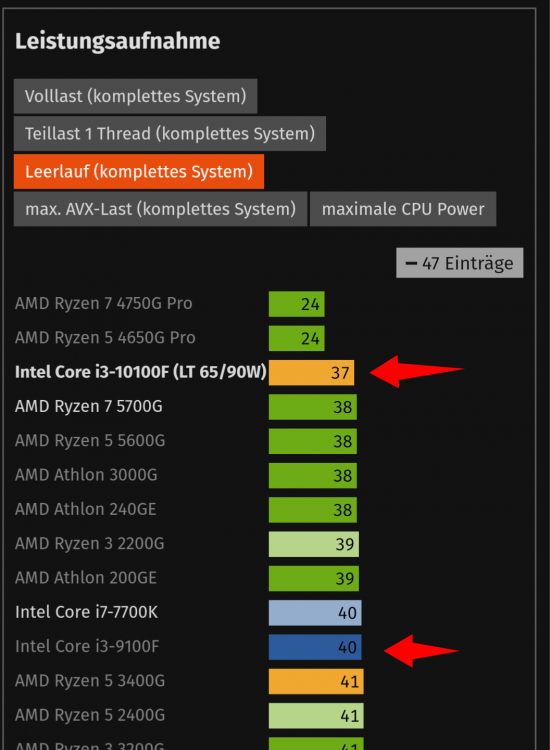Click the orange 41 bar for Ryzen 5 3400G

tap(316, 682)
